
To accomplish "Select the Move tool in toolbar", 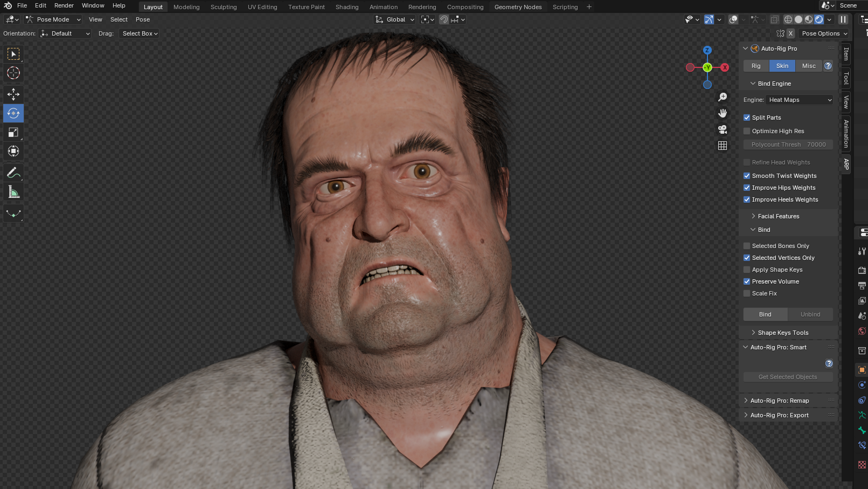I will pyautogui.click(x=13, y=94).
